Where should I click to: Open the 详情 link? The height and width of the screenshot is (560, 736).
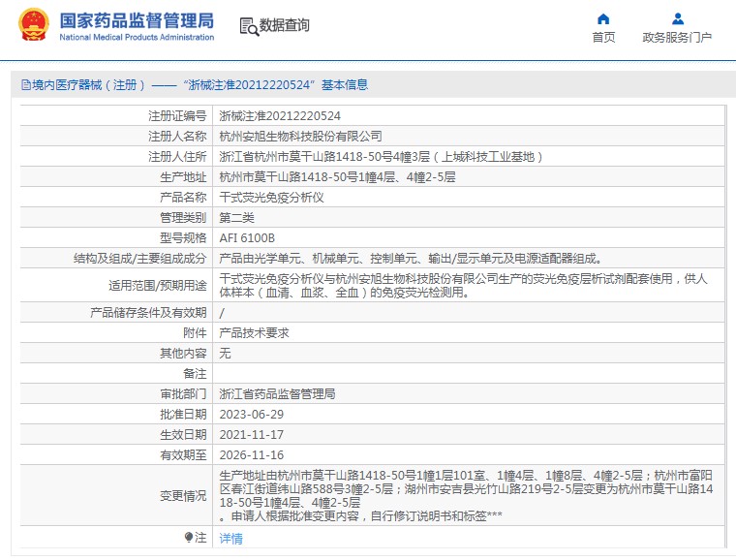point(230,539)
